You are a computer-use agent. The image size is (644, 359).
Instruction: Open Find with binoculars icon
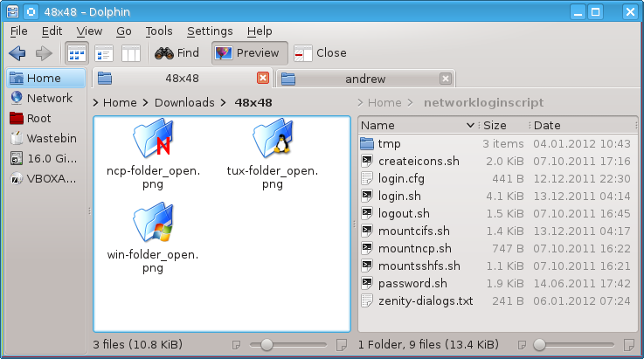[x=177, y=53]
